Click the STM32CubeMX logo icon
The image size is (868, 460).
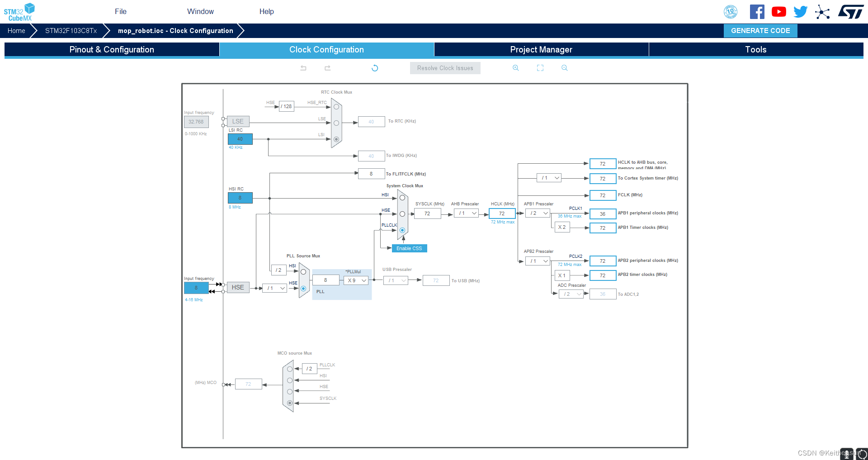point(19,12)
